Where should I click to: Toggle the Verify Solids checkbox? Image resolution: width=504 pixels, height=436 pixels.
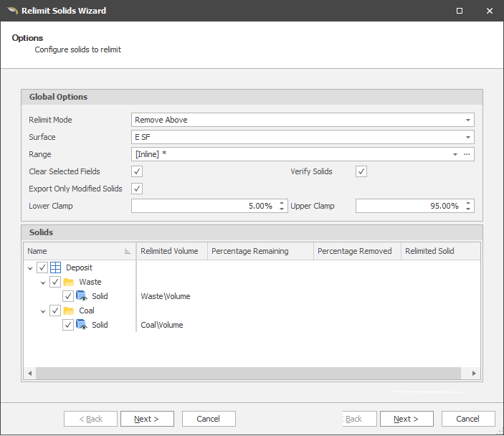point(361,171)
